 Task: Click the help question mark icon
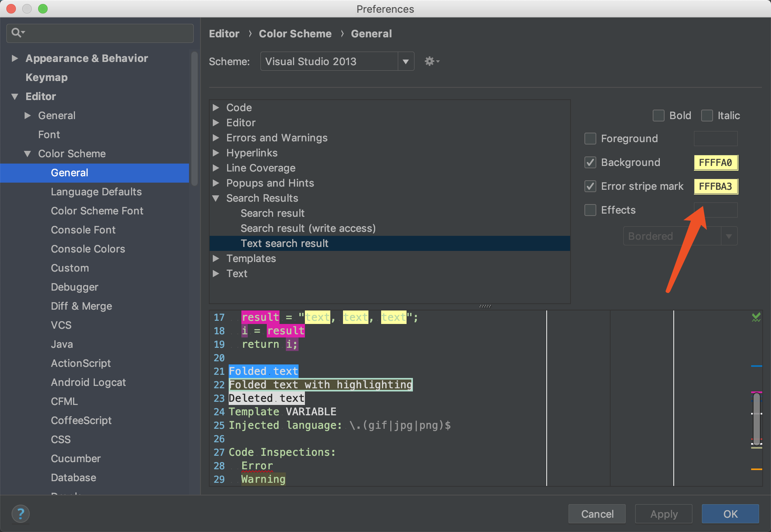[x=21, y=514]
